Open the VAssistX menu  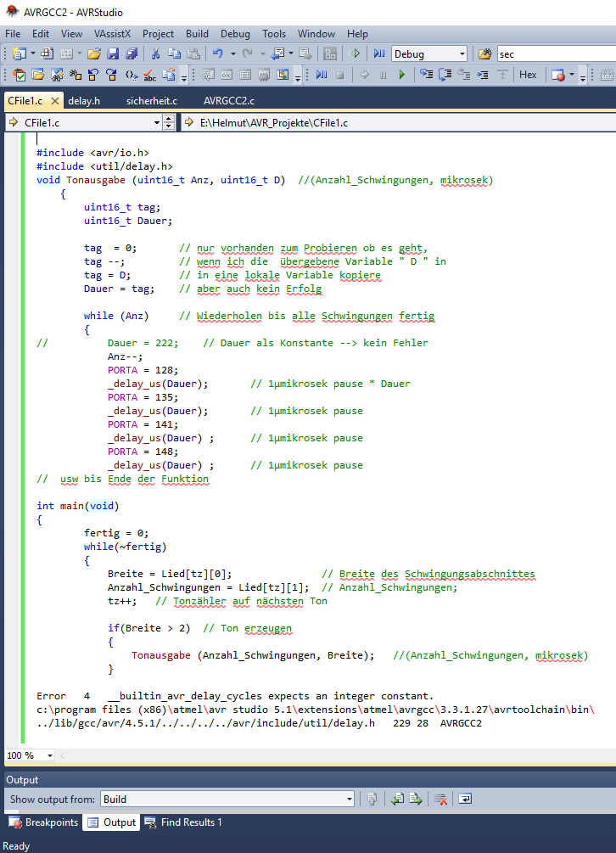(x=112, y=34)
